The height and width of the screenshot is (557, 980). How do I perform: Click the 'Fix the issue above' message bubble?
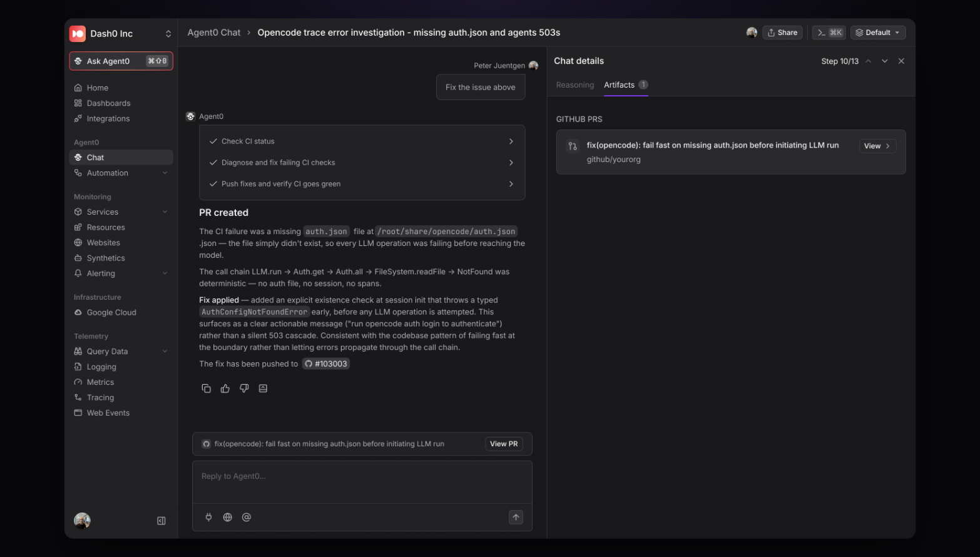point(481,88)
